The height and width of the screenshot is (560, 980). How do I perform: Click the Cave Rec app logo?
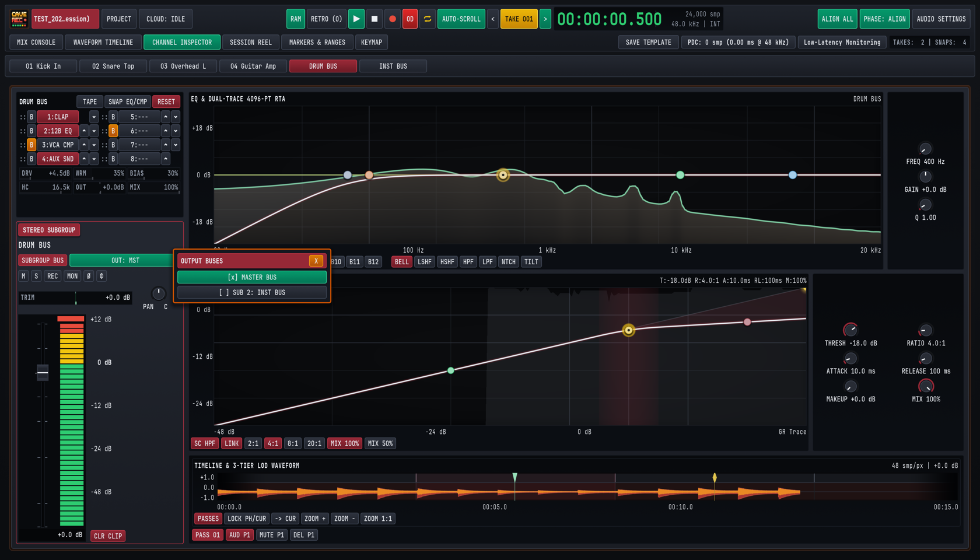tap(19, 19)
